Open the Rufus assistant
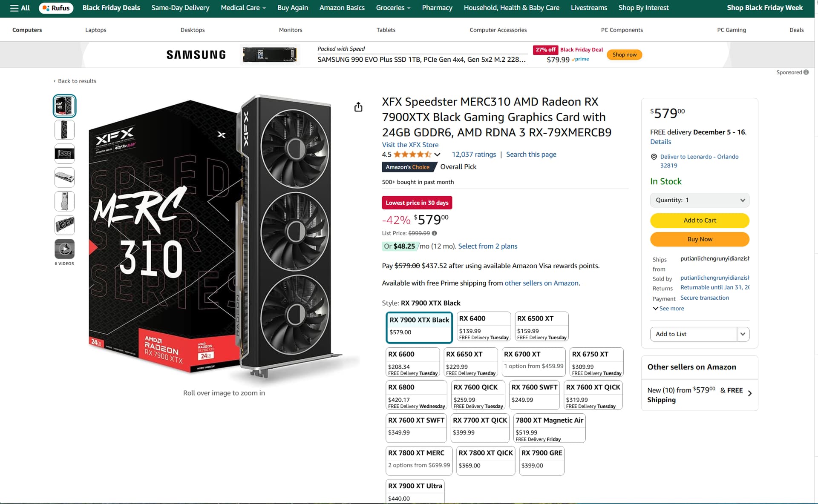Screen dimensions: 818x504 click(56, 8)
